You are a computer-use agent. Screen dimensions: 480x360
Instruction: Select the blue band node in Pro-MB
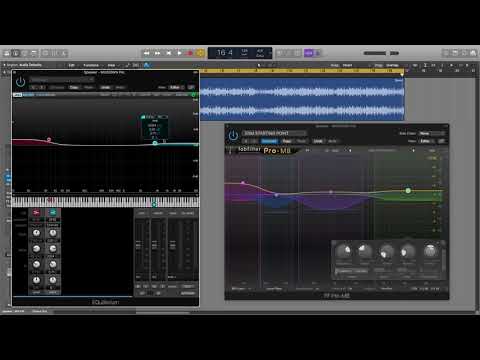pos(276,195)
